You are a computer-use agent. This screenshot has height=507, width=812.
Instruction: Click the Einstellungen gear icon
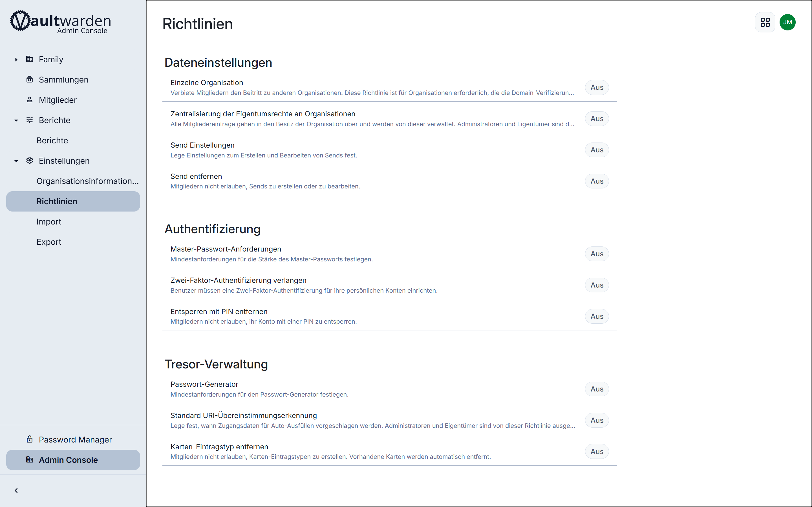point(30,161)
